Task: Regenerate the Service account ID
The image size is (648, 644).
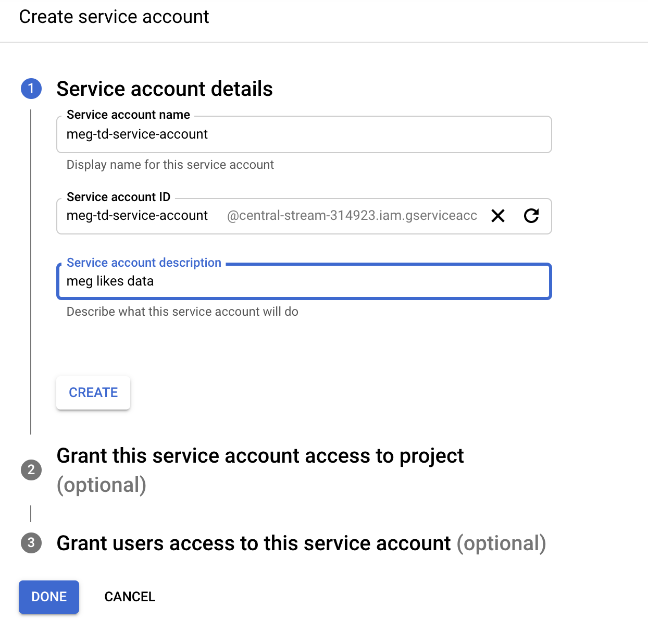Action: [x=531, y=216]
